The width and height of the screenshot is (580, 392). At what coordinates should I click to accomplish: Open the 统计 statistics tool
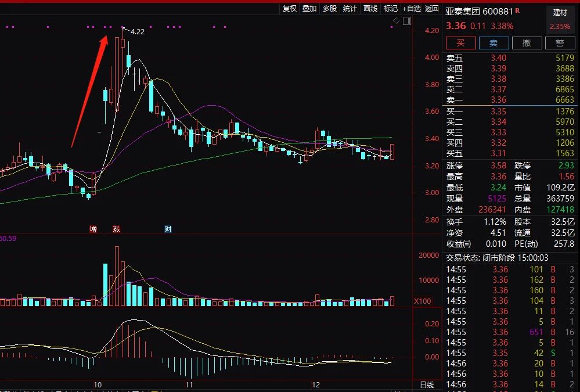click(350, 8)
